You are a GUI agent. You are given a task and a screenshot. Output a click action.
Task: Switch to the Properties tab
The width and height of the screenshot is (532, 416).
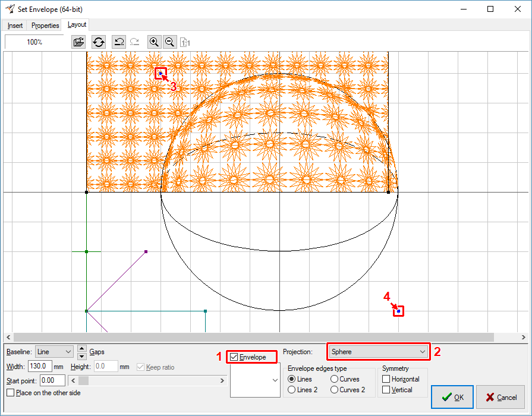pyautogui.click(x=45, y=25)
